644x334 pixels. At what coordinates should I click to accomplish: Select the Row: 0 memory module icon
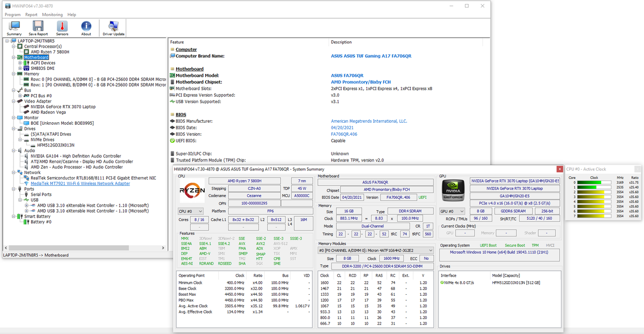point(27,79)
